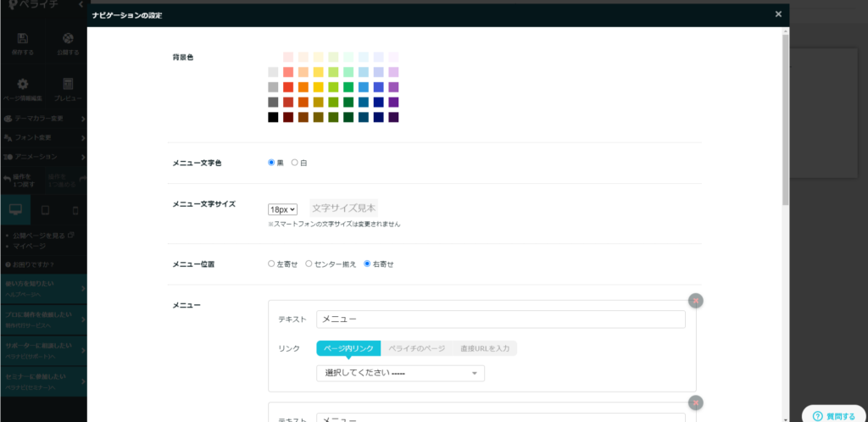The width and height of the screenshot is (868, 422).
Task: Expand テーマカラー変更 submenu
Action: click(44, 119)
